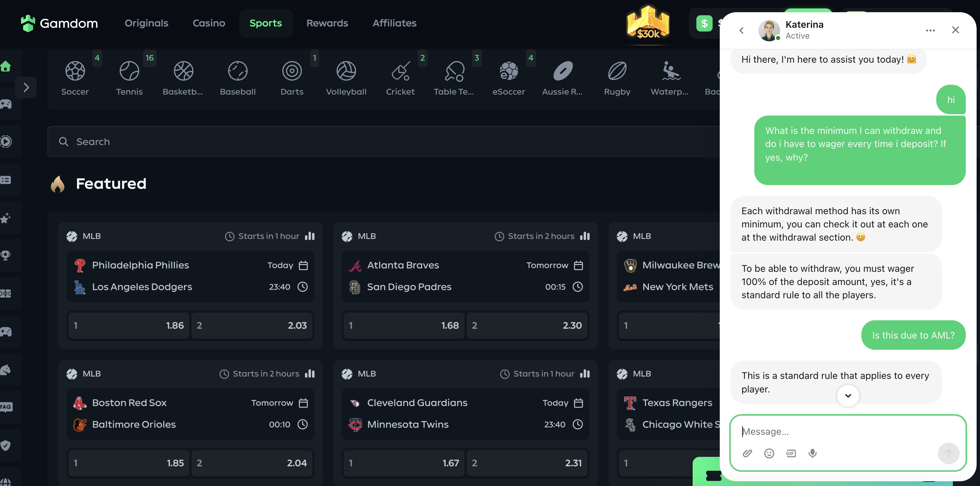The width and height of the screenshot is (980, 486).
Task: Attach a file in the chat
Action: click(747, 453)
